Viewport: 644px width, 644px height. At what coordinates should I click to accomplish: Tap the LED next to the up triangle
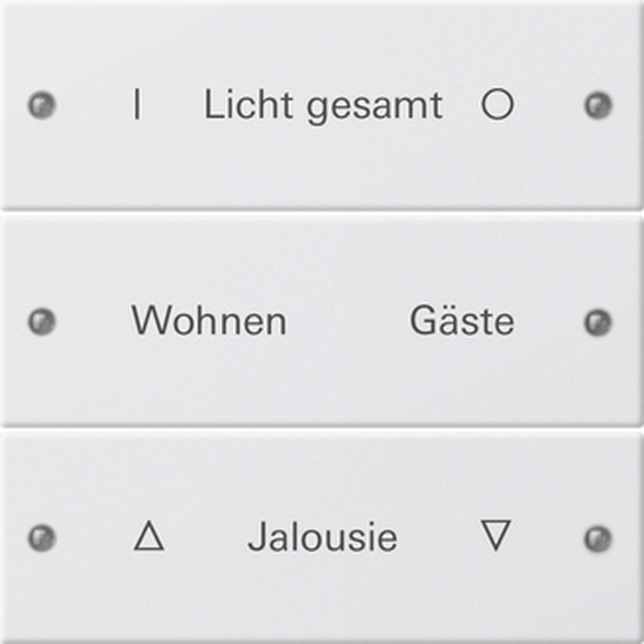42,538
